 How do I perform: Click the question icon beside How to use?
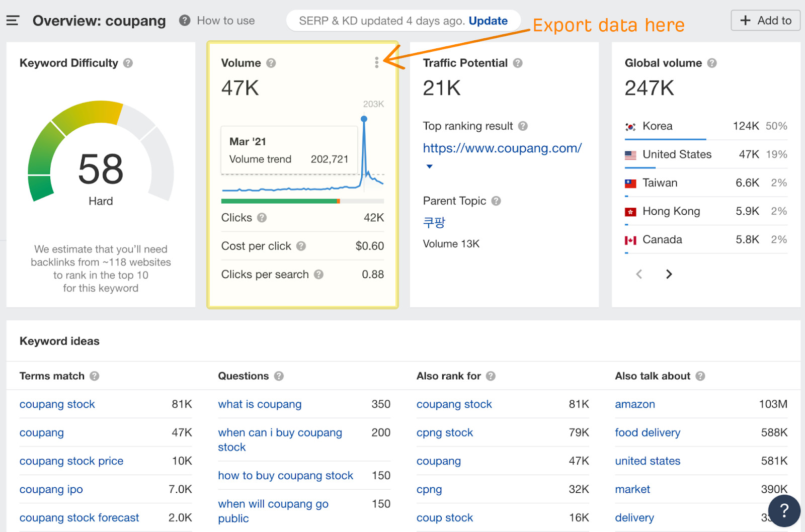[x=184, y=21]
